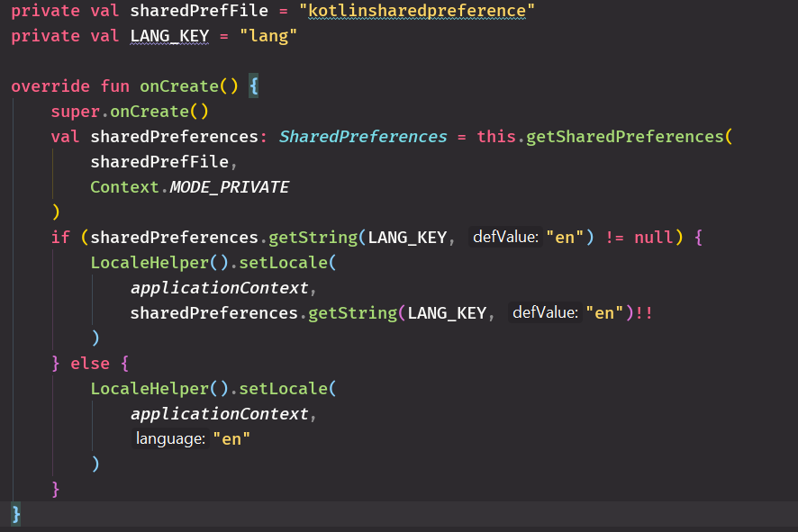This screenshot has height=532, width=798.
Task: Click the super keyword
Action: click(75, 112)
